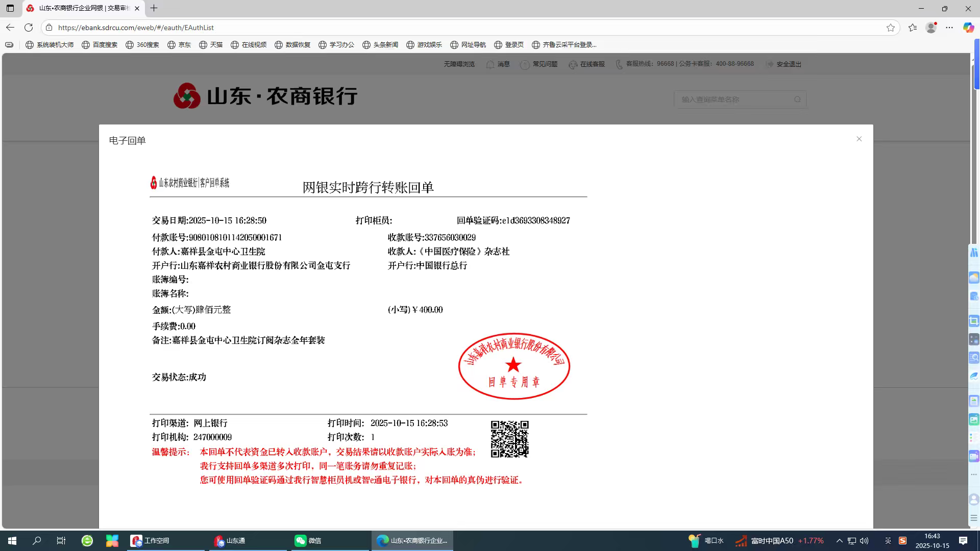
Task: Switch to 山东农商银行企业网银 tab
Action: (x=82, y=8)
